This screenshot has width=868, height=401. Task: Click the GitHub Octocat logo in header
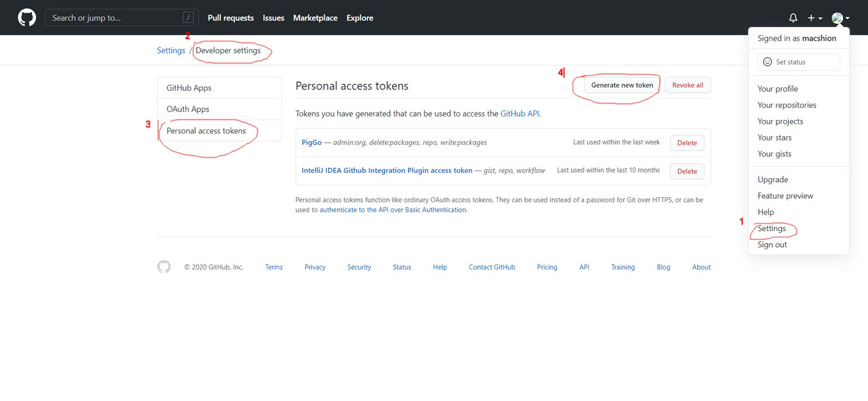[27, 18]
